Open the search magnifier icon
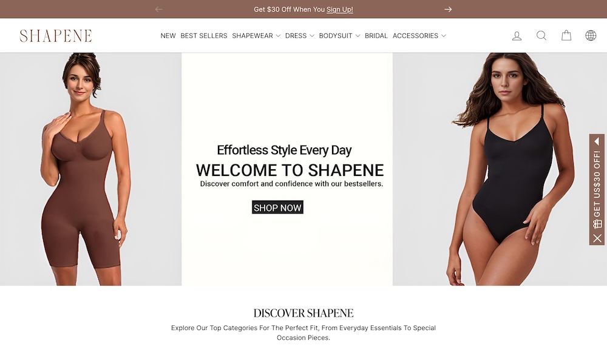Image resolution: width=607 pixels, height=364 pixels. click(541, 36)
